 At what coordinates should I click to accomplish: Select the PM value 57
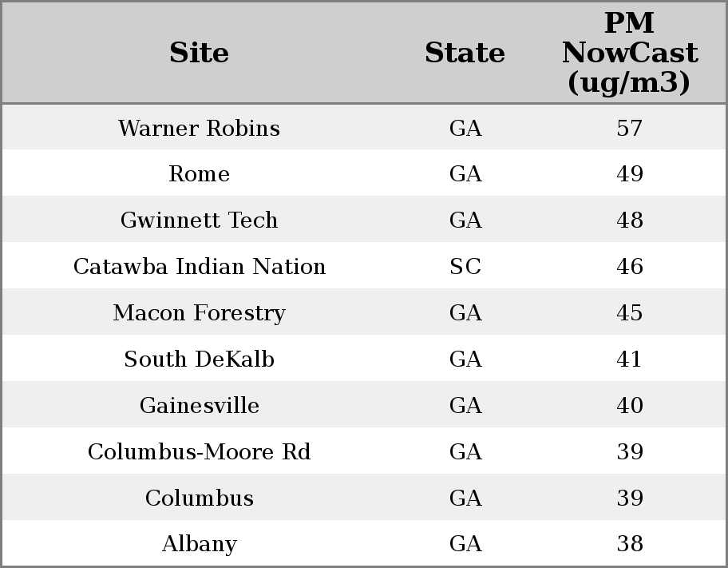point(629,129)
